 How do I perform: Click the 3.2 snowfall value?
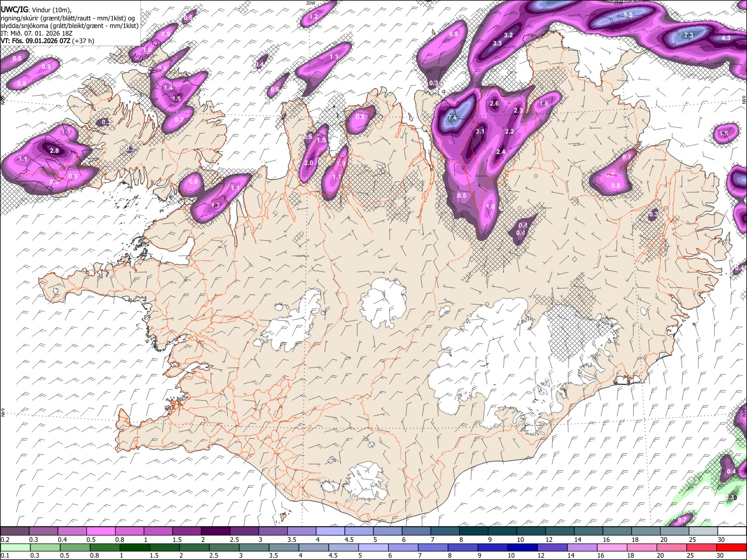pos(508,35)
